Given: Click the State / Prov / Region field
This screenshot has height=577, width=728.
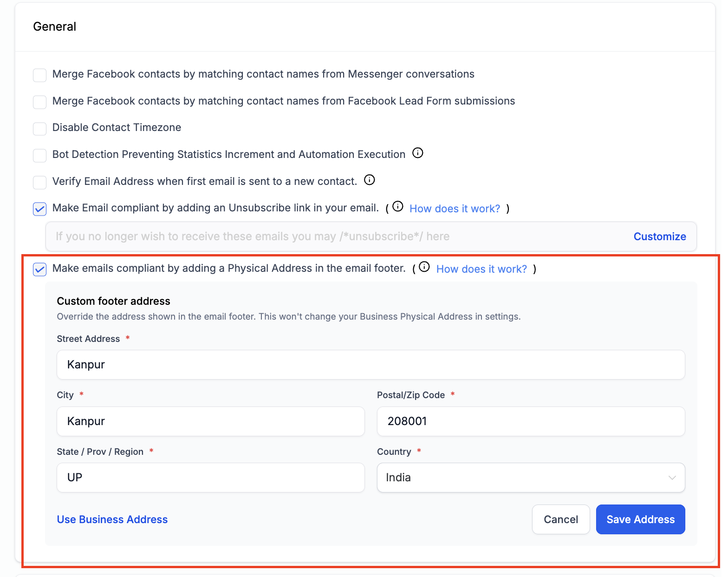Looking at the screenshot, I should [x=210, y=478].
